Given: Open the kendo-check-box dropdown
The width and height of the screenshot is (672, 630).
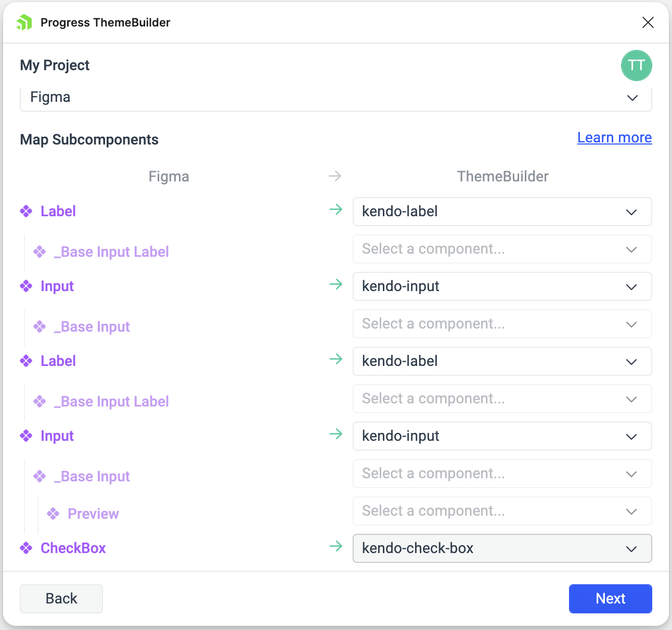Looking at the screenshot, I should point(502,548).
